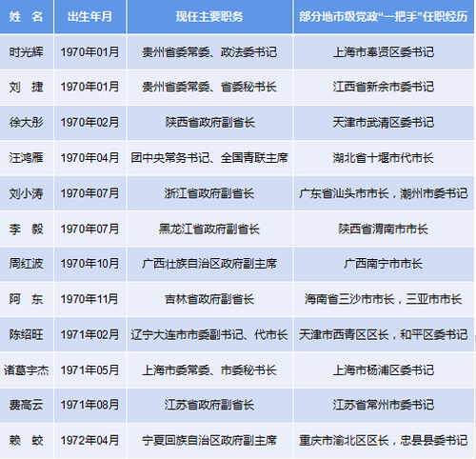Click the cell 广西南宁市市长
The width and height of the screenshot is (476, 459).
384,264
